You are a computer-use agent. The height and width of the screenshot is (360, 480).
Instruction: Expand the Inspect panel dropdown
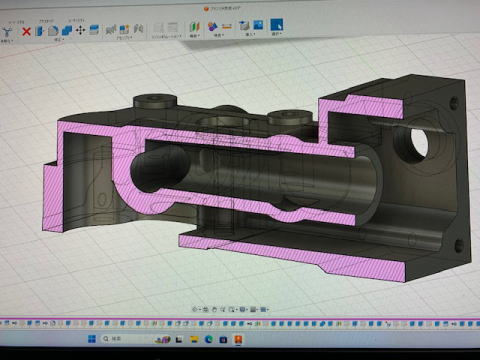pyautogui.click(x=219, y=35)
